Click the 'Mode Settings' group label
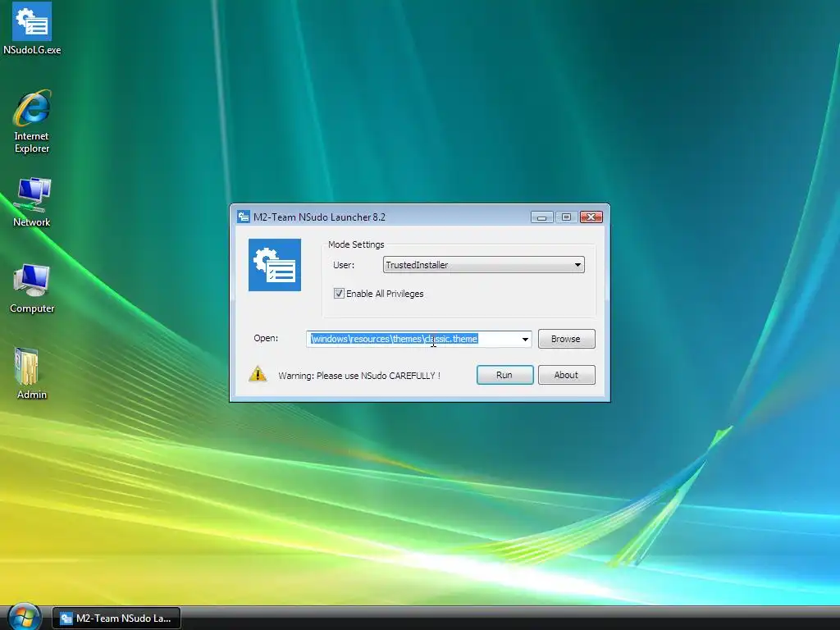Screen dimensions: 840x630 click(x=356, y=244)
